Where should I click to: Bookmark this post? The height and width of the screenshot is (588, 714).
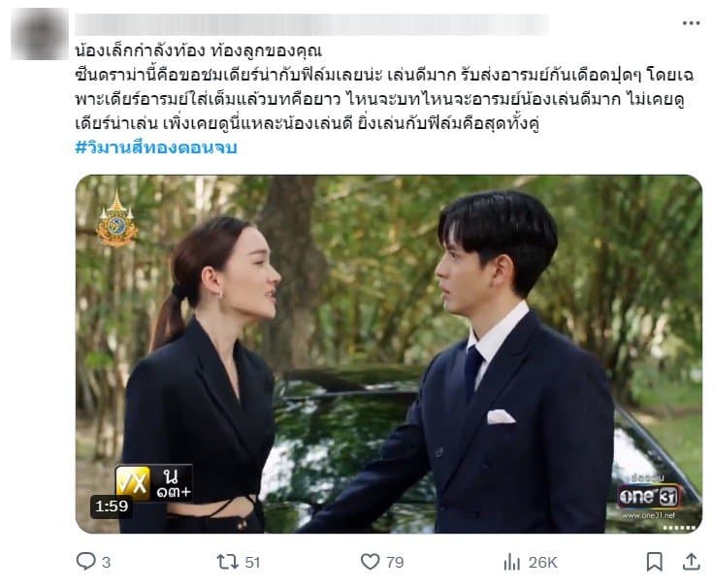(x=655, y=562)
